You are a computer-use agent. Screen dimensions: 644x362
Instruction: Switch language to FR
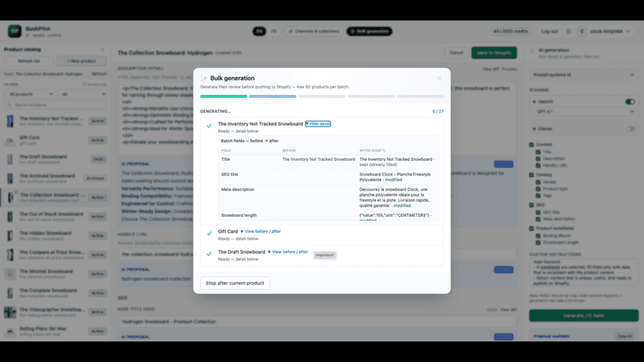pos(274,31)
